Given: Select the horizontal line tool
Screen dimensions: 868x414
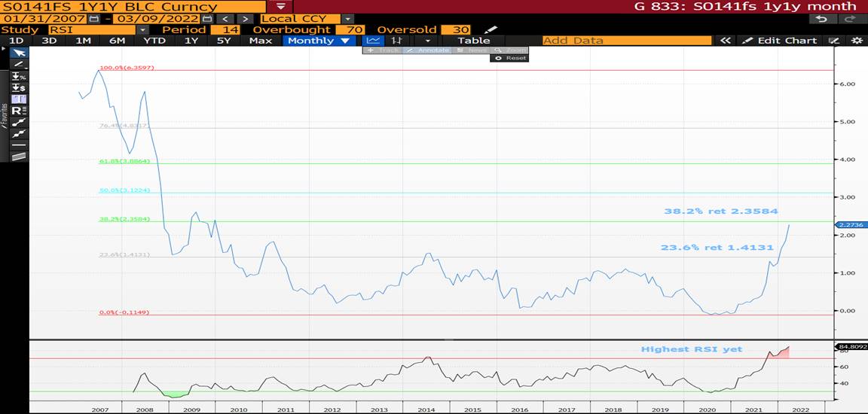Looking at the screenshot, I should click(20, 145).
